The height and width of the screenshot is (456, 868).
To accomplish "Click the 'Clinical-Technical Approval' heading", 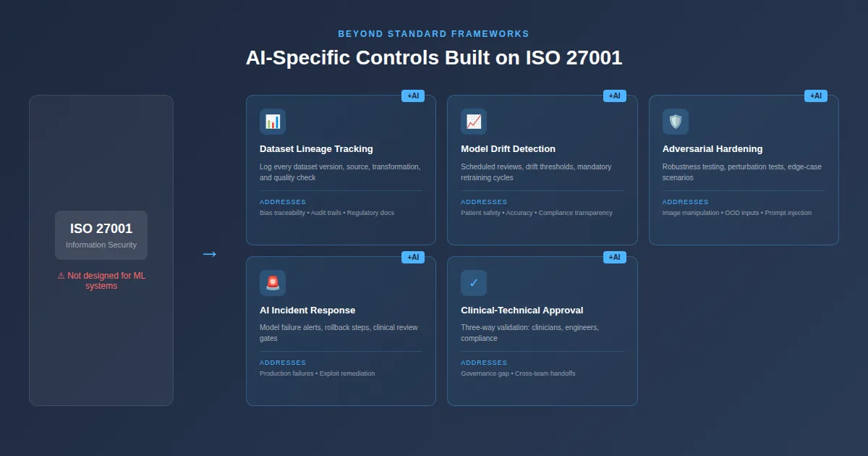I will 522,311.
